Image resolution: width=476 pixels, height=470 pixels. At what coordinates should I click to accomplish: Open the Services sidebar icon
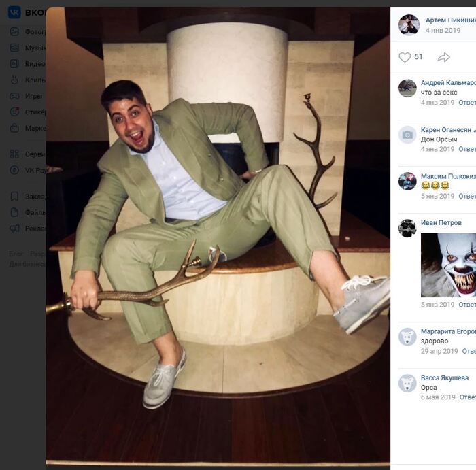(14, 154)
